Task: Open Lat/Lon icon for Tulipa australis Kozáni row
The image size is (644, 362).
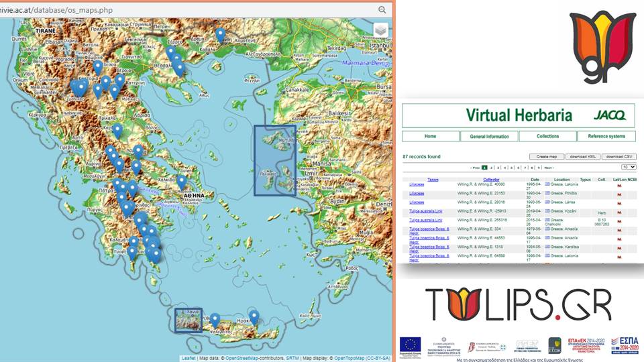Action: click(x=619, y=213)
